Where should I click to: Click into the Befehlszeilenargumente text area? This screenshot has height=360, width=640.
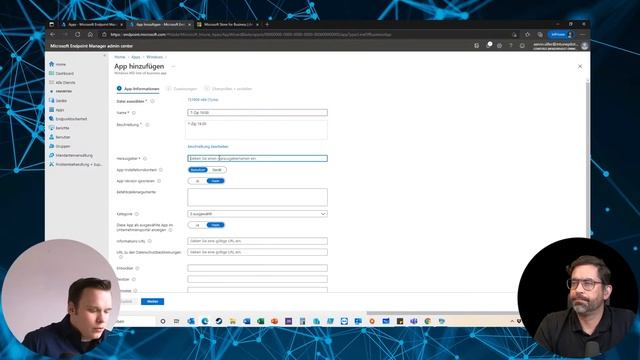(257, 197)
